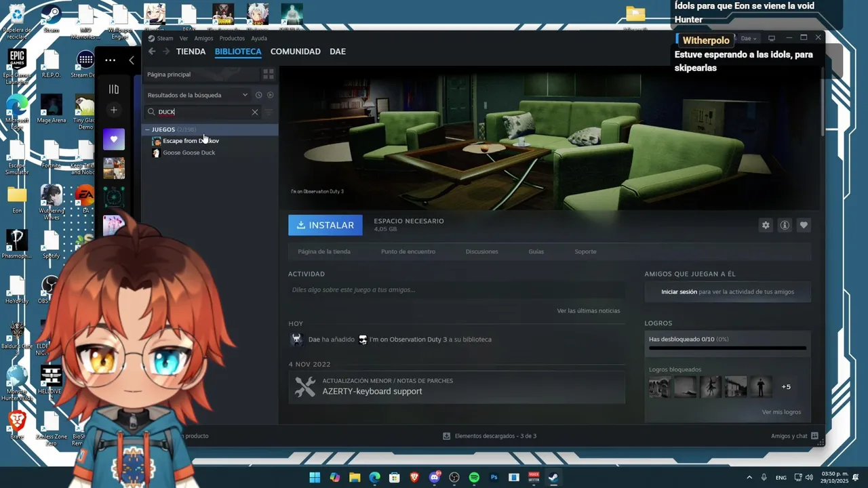Select Goose Goose Duck in list
This screenshot has width=868, height=488.
(210, 152)
